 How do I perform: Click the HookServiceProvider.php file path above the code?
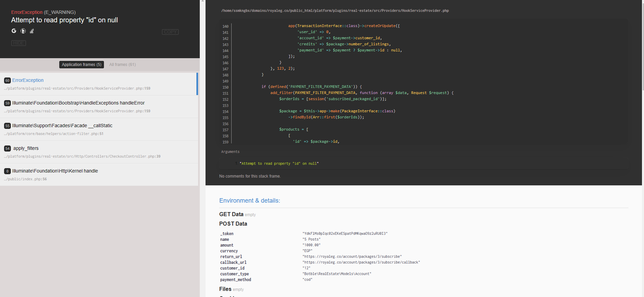[x=335, y=11]
